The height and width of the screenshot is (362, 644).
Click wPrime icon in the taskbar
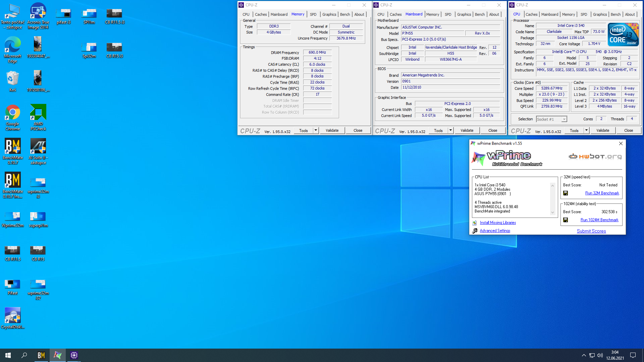tap(58, 355)
